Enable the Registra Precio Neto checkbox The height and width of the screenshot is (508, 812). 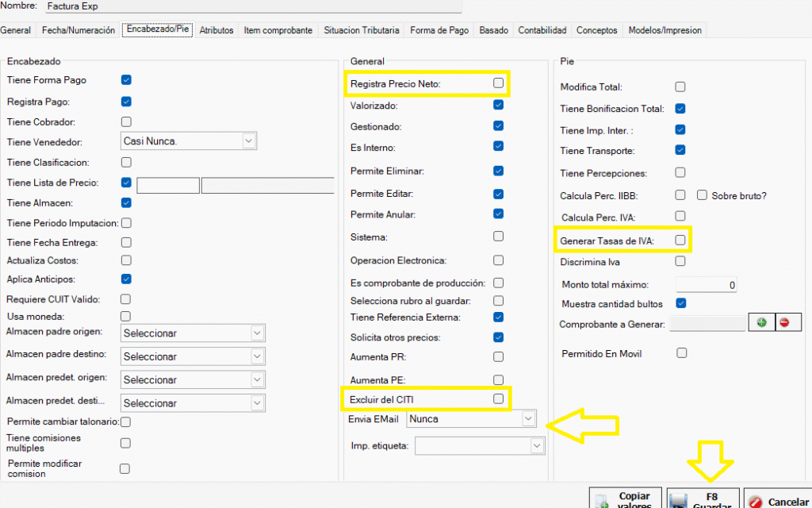(x=498, y=83)
